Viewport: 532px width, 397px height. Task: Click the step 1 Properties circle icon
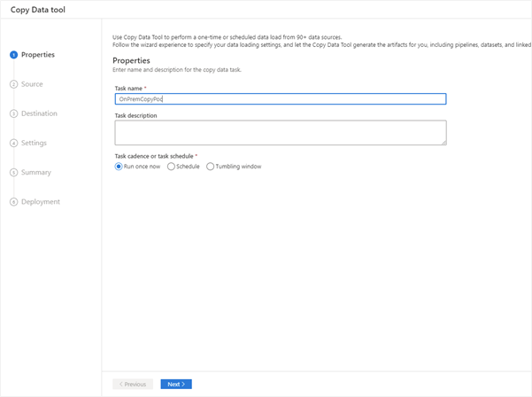click(13, 55)
